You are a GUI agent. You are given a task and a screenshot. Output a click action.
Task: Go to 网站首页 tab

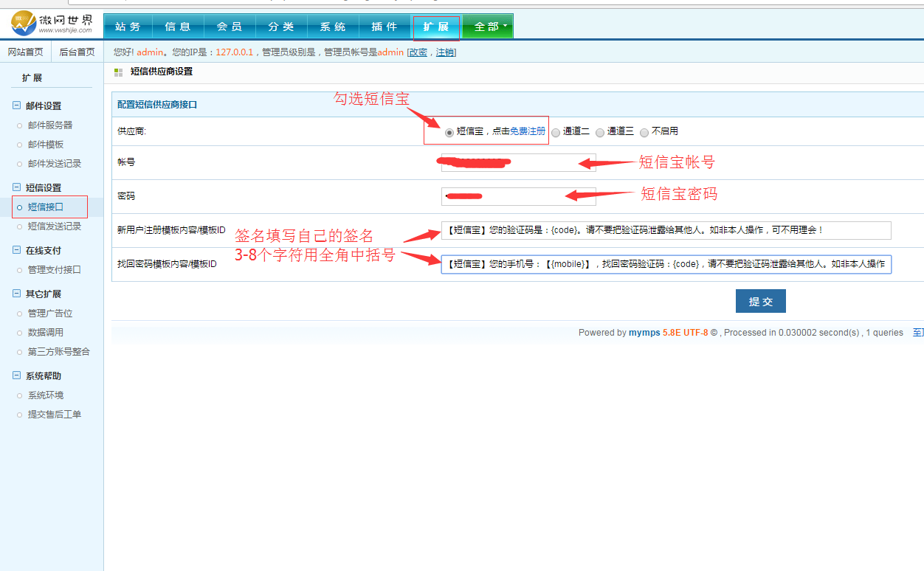26,52
